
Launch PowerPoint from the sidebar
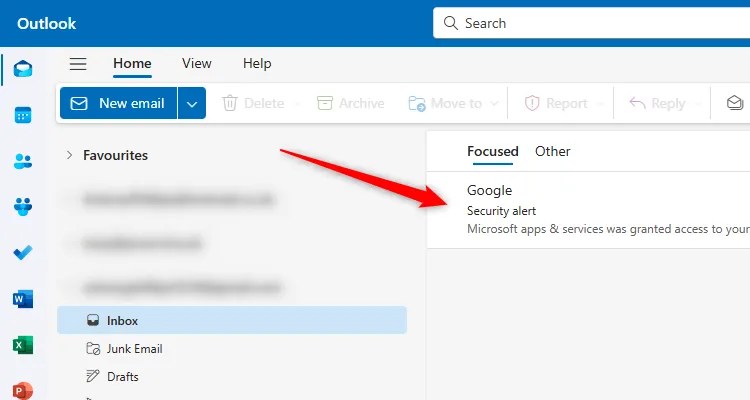tap(23, 390)
